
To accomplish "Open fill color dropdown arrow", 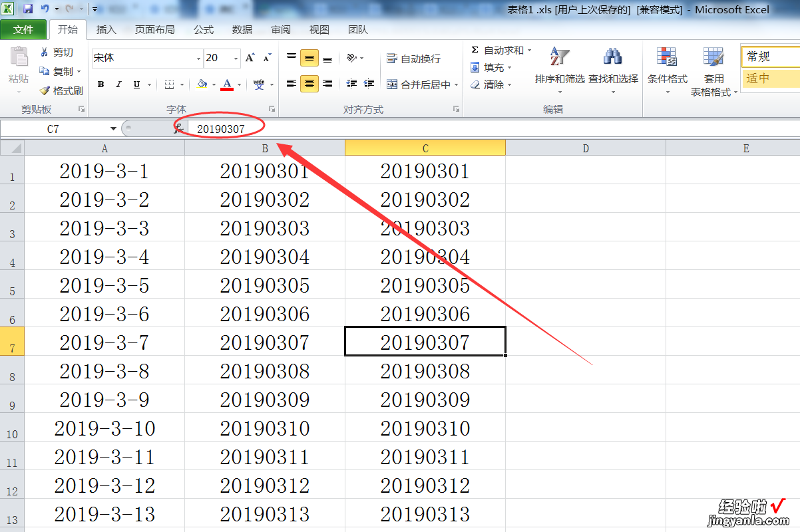I will click(214, 84).
